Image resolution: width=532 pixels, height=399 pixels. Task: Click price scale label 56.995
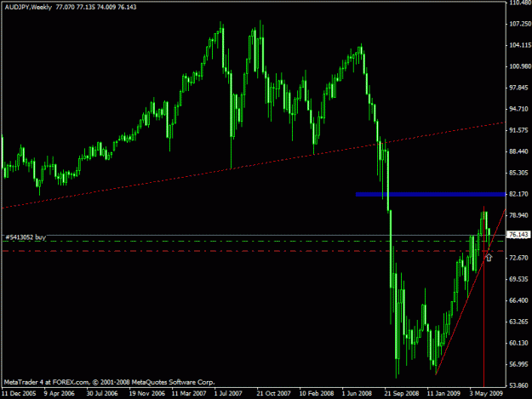(x=518, y=364)
